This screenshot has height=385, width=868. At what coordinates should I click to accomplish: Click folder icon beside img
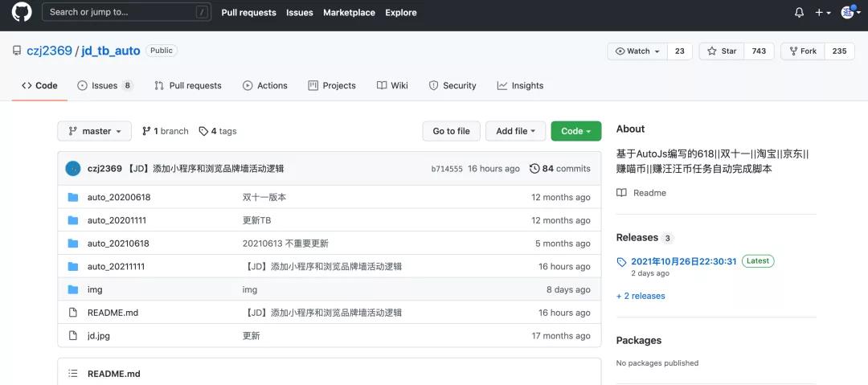72,289
